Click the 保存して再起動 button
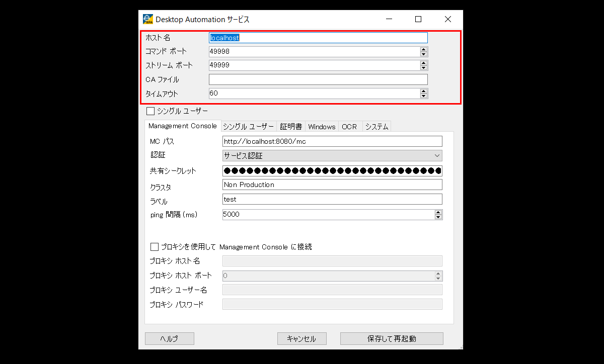Screen dimensions: 604x364 pyautogui.click(x=392, y=338)
